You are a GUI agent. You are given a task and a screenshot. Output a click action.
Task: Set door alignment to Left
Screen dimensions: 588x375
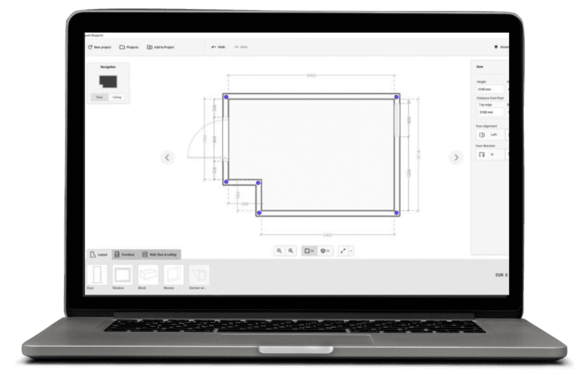click(x=490, y=134)
